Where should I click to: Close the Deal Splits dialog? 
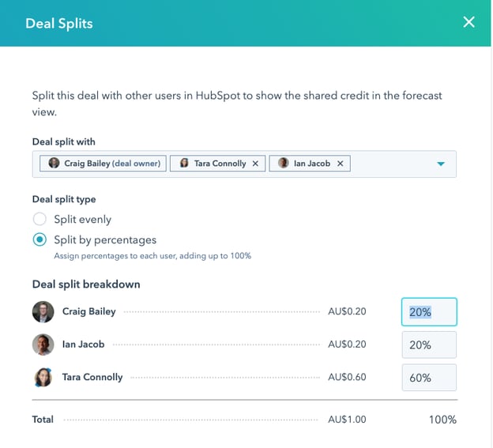click(469, 22)
